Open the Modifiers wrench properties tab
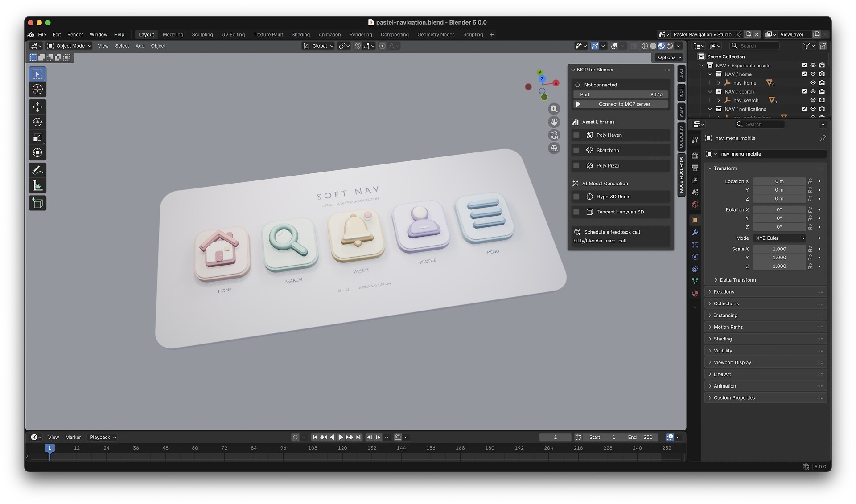Viewport: 856px width, 504px height. (695, 233)
